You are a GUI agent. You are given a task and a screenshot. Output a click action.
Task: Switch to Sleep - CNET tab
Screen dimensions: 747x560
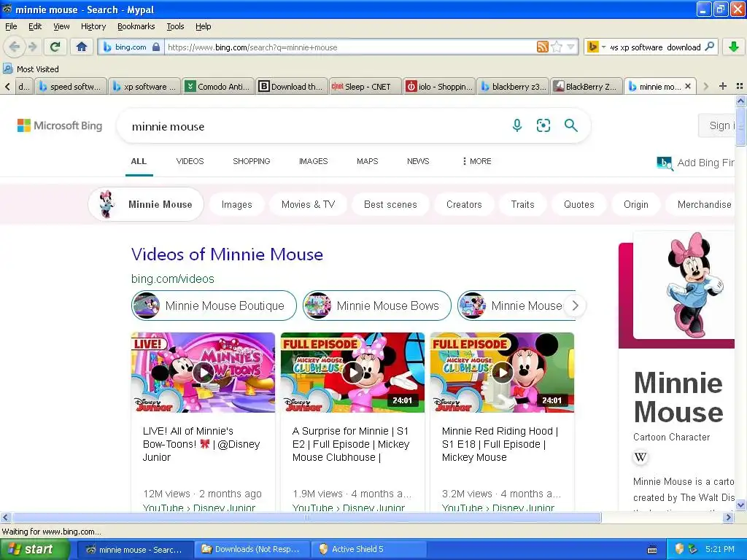365,87
